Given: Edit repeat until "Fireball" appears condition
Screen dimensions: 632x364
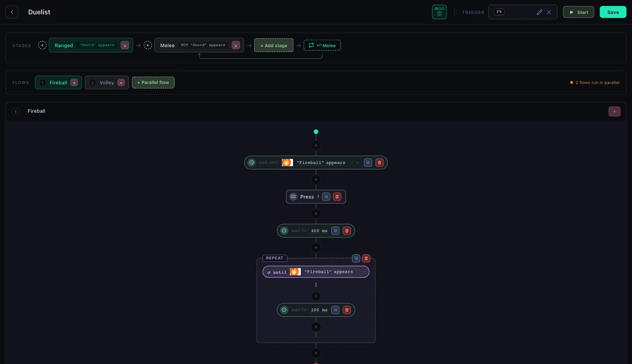Looking at the screenshot, I should coord(329,272).
